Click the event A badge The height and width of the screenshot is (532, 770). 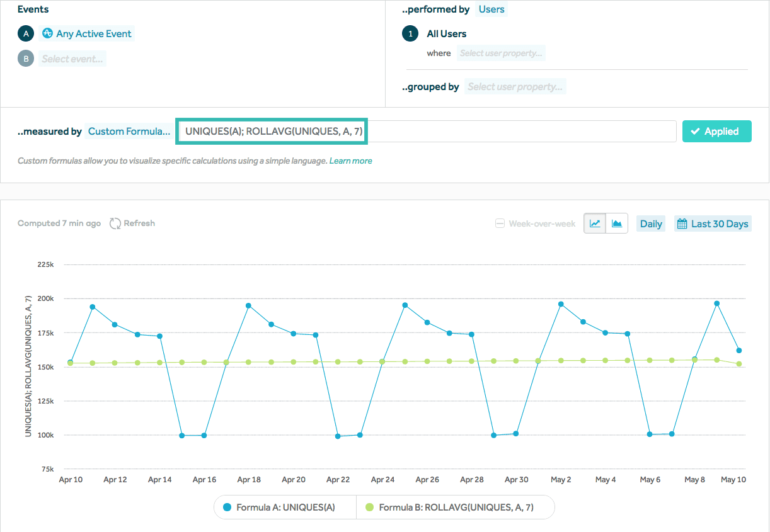pyautogui.click(x=26, y=34)
